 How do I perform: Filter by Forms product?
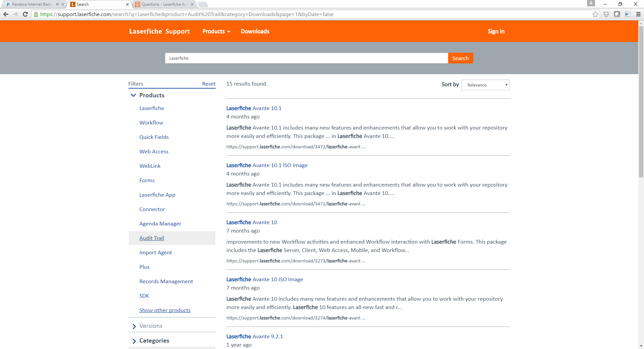(147, 180)
